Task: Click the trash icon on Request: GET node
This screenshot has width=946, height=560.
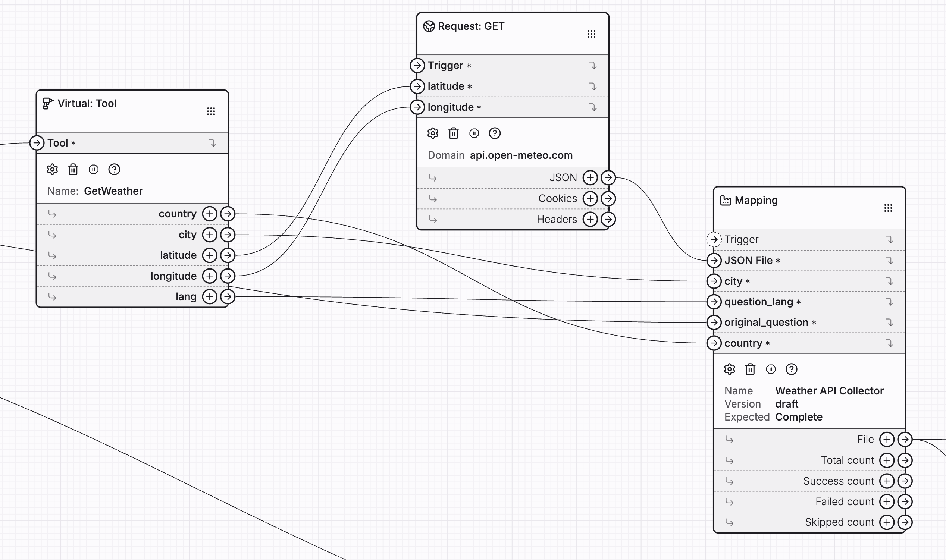Action: [x=453, y=133]
